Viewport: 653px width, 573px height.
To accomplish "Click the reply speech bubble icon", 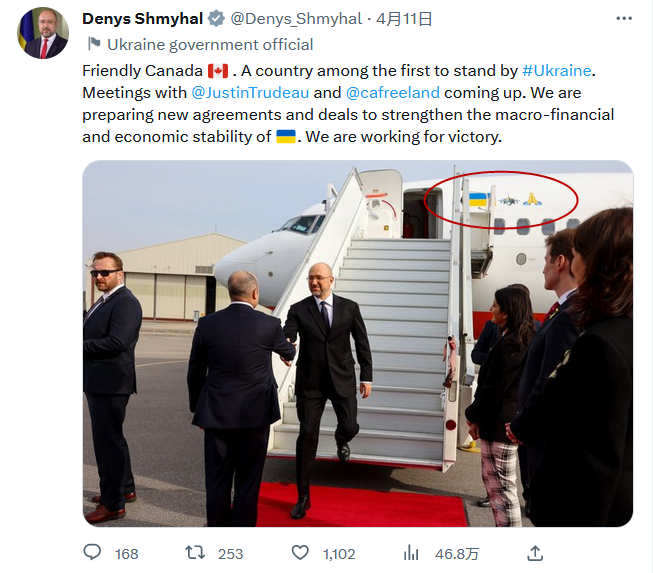I will pyautogui.click(x=93, y=552).
